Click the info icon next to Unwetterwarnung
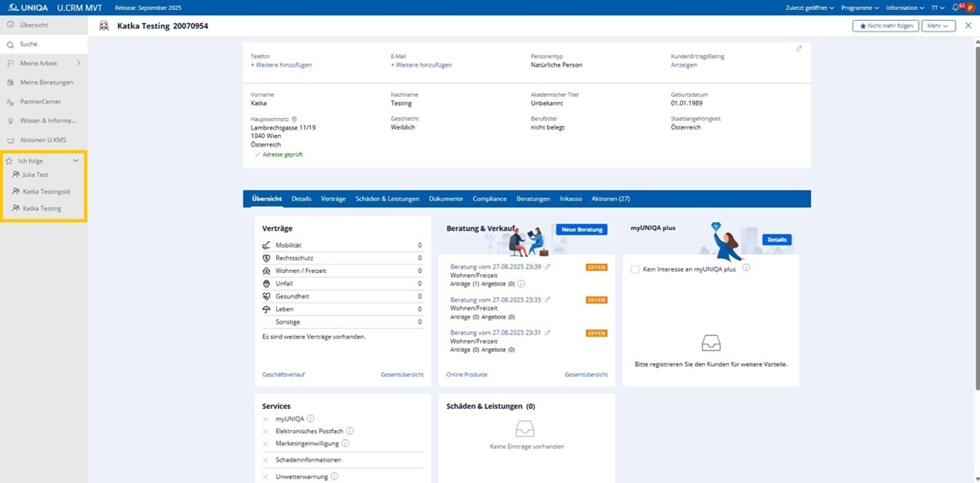 (x=334, y=477)
